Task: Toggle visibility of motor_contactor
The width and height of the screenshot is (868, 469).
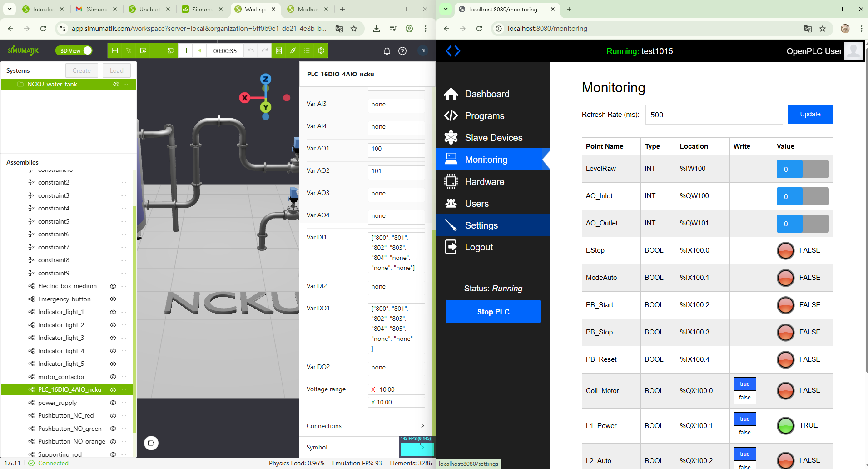Action: 113,377
